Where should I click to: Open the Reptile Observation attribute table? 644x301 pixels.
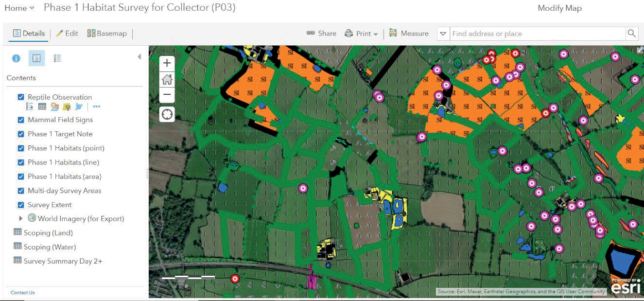(42, 106)
